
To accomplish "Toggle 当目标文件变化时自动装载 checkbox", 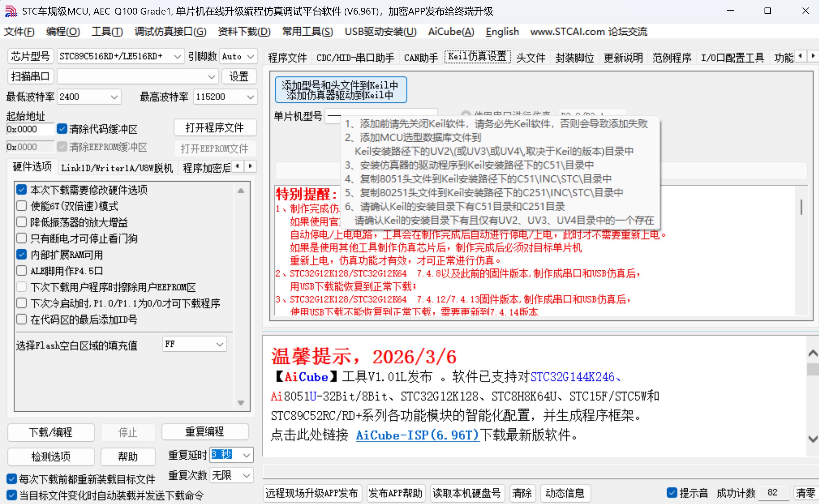I will [12, 495].
